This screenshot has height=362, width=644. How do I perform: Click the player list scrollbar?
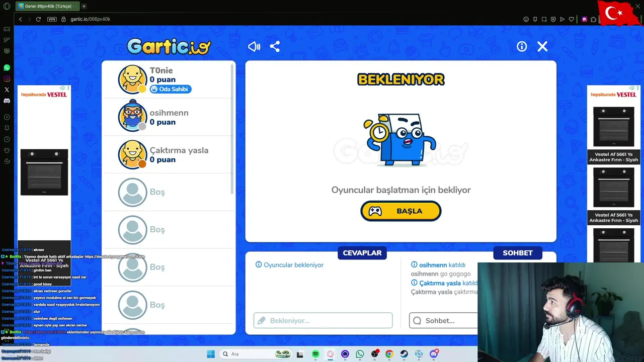(232, 128)
